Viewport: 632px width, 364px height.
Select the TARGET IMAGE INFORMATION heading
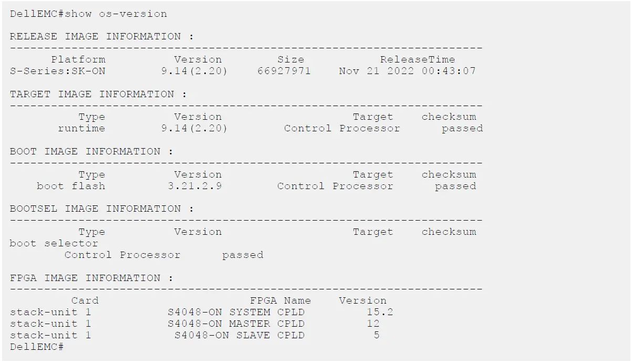tap(98, 95)
